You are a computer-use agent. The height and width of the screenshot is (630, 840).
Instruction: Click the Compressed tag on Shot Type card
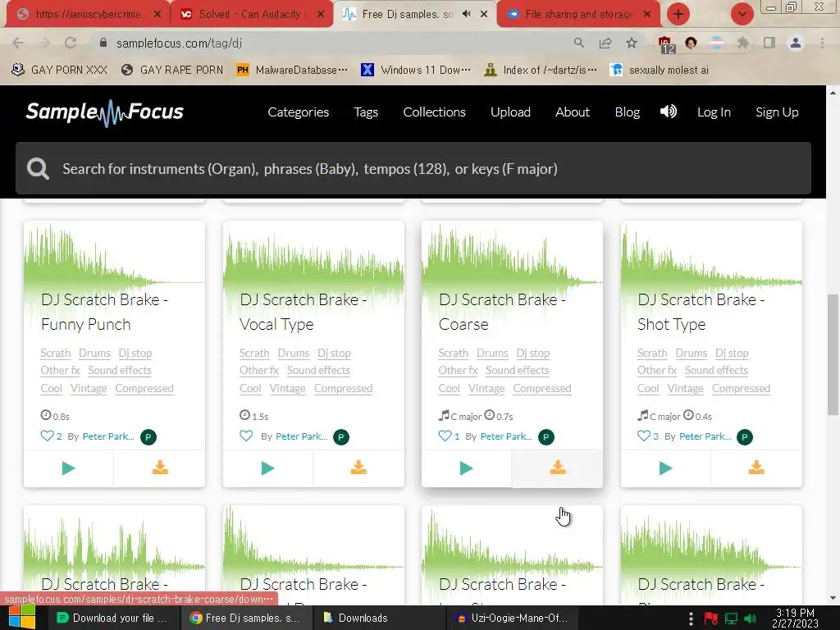741,388
